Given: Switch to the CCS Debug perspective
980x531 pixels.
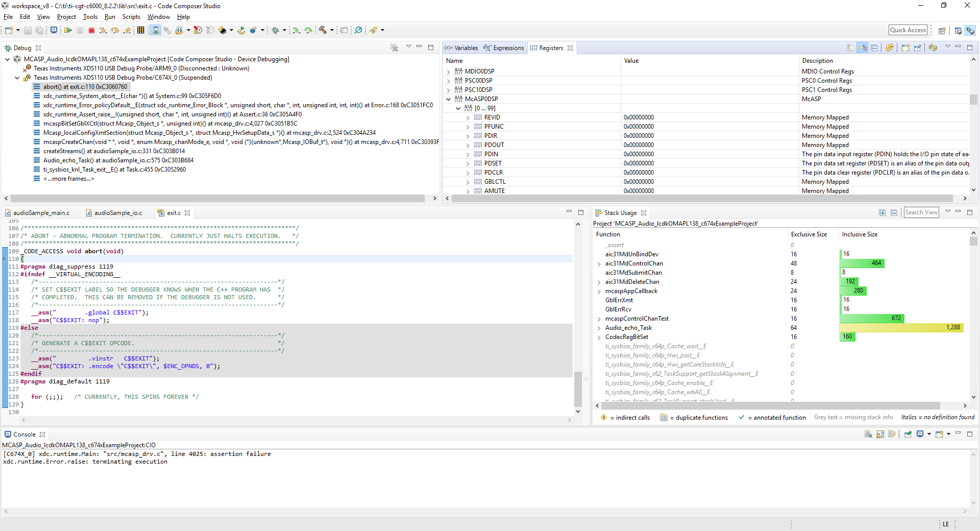Looking at the screenshot, I should point(970,31).
